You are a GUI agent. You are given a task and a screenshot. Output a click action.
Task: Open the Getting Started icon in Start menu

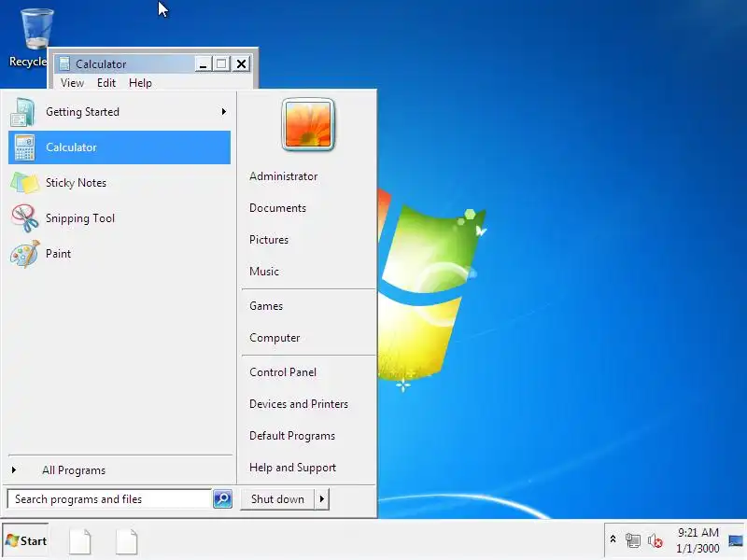(x=22, y=112)
